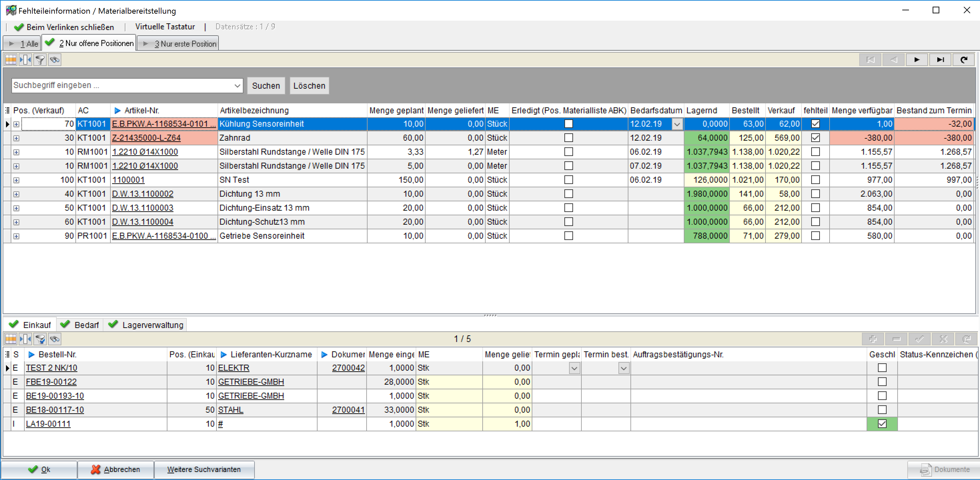Expand row Kühlung Sensoreinheit with plus
The width and height of the screenshot is (980, 480).
click(16, 124)
